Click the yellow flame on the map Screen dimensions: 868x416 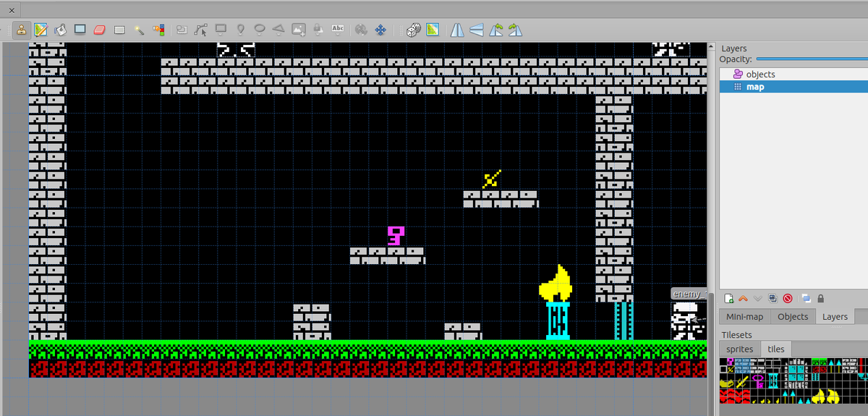click(x=556, y=283)
